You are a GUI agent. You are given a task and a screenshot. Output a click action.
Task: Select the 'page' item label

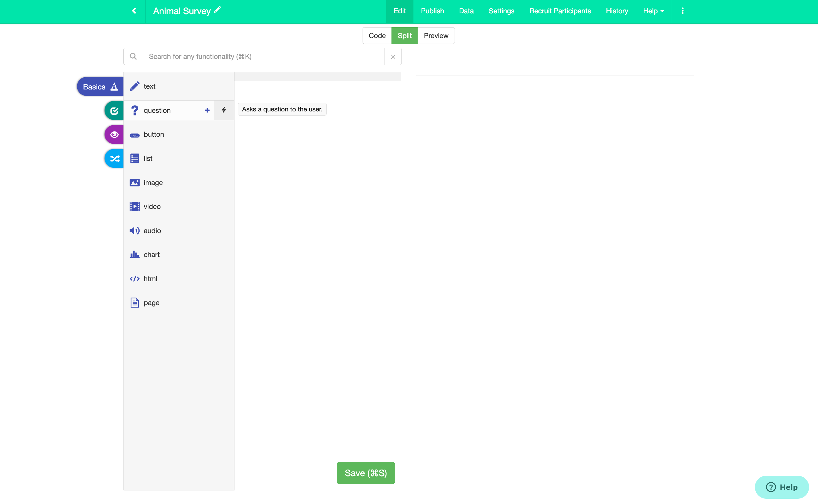(152, 303)
